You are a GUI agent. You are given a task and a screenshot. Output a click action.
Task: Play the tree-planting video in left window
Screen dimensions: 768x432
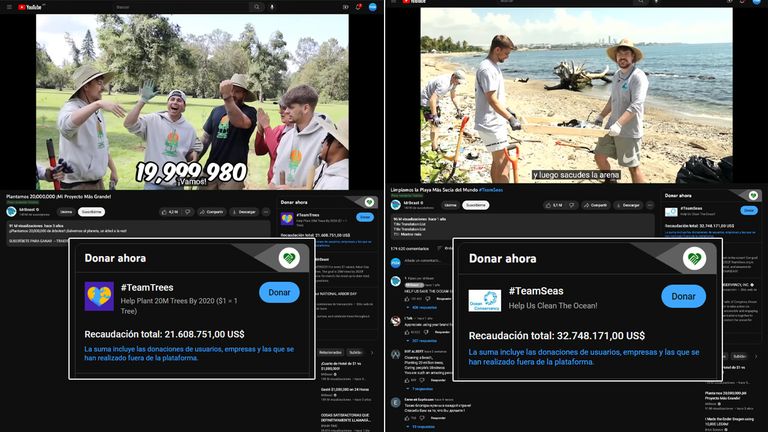(192, 101)
